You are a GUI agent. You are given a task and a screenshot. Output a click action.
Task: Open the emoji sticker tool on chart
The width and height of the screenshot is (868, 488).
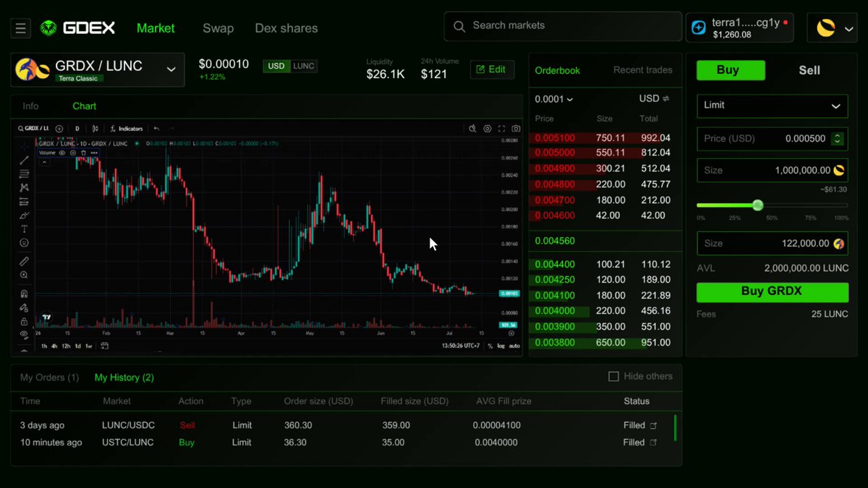25,242
